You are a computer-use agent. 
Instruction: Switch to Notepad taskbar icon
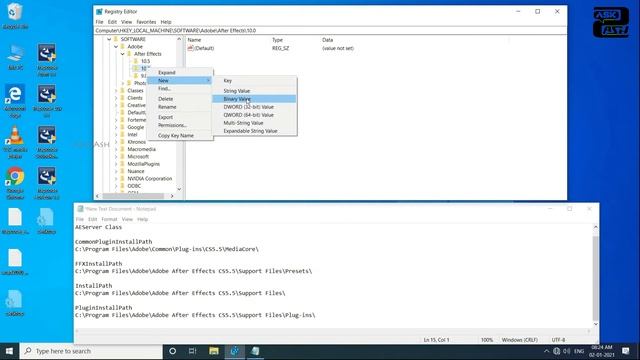[255, 351]
